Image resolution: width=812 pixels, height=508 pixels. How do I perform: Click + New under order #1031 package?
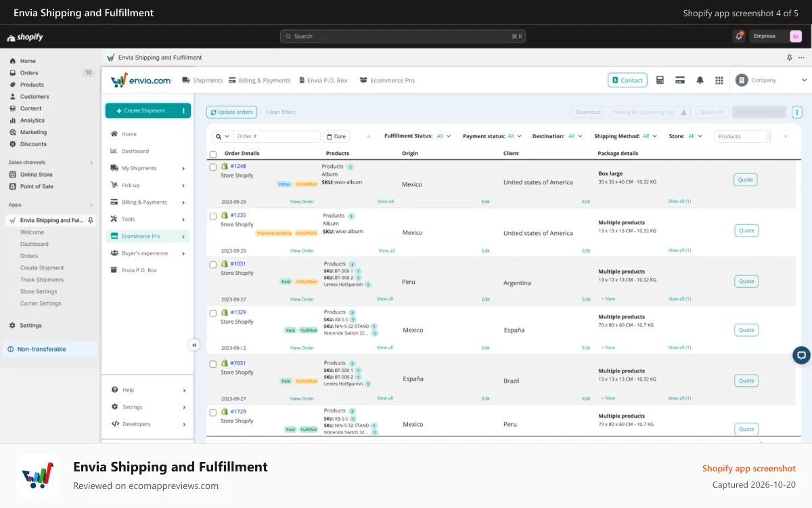[608, 299]
